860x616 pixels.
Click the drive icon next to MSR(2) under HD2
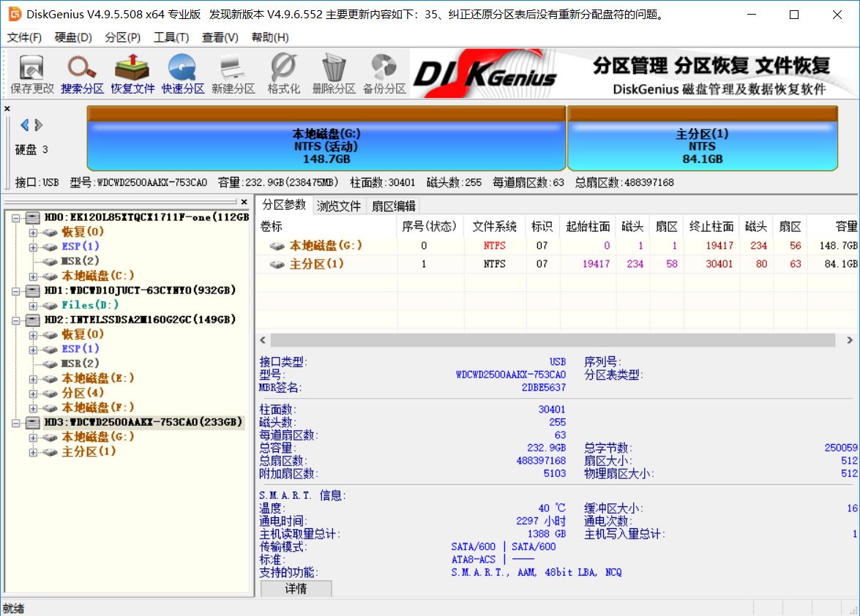[50, 364]
